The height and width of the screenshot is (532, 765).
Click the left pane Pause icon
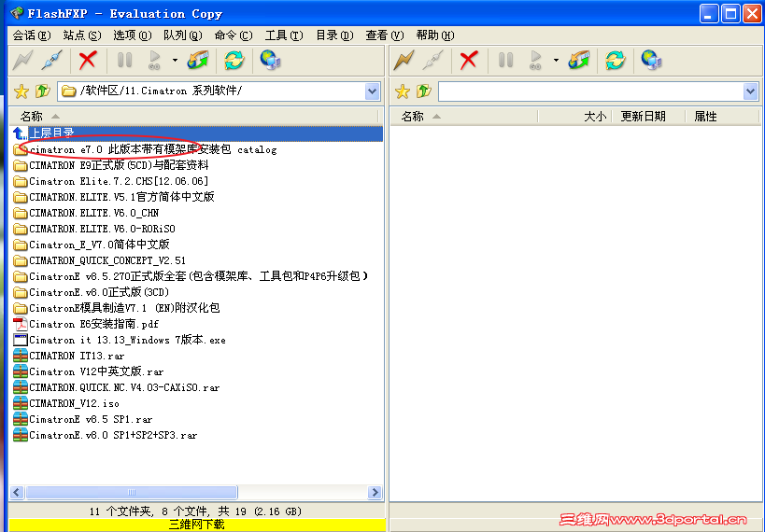(x=125, y=61)
